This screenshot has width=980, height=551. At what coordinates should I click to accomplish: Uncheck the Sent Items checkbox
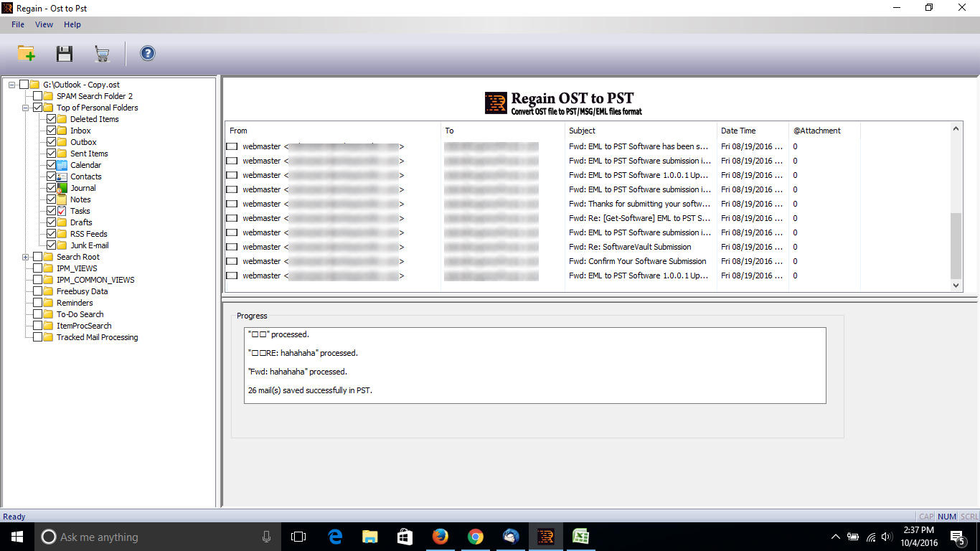coord(52,154)
